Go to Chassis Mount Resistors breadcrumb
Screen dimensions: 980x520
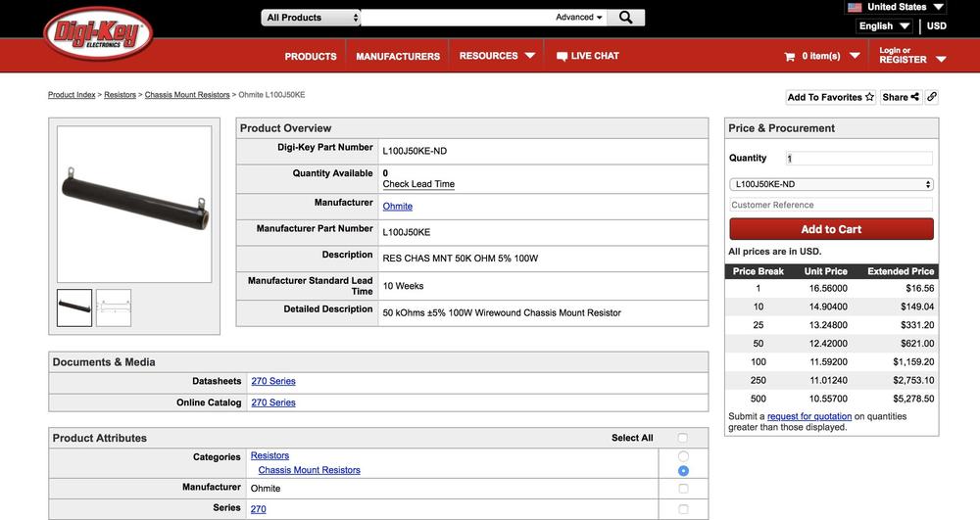(x=187, y=95)
